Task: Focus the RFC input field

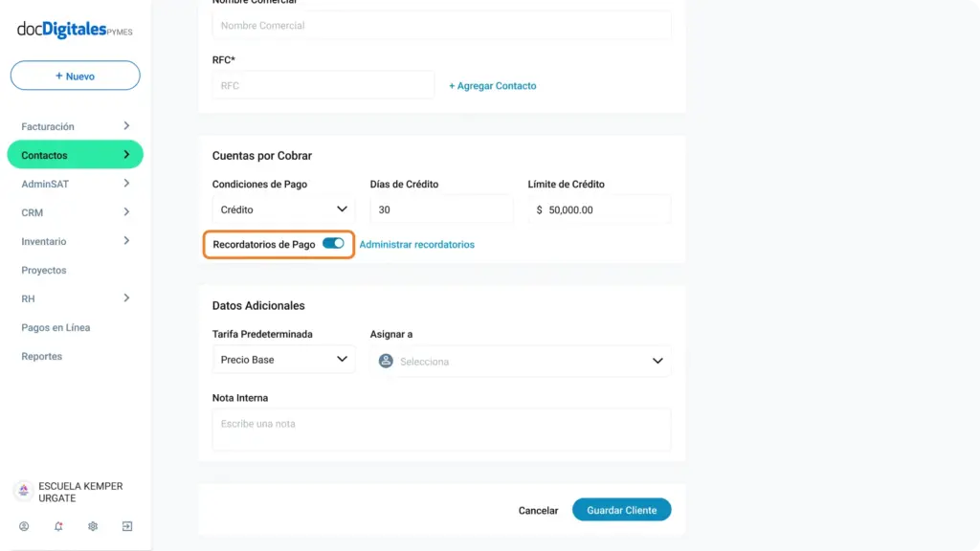Action: click(323, 85)
